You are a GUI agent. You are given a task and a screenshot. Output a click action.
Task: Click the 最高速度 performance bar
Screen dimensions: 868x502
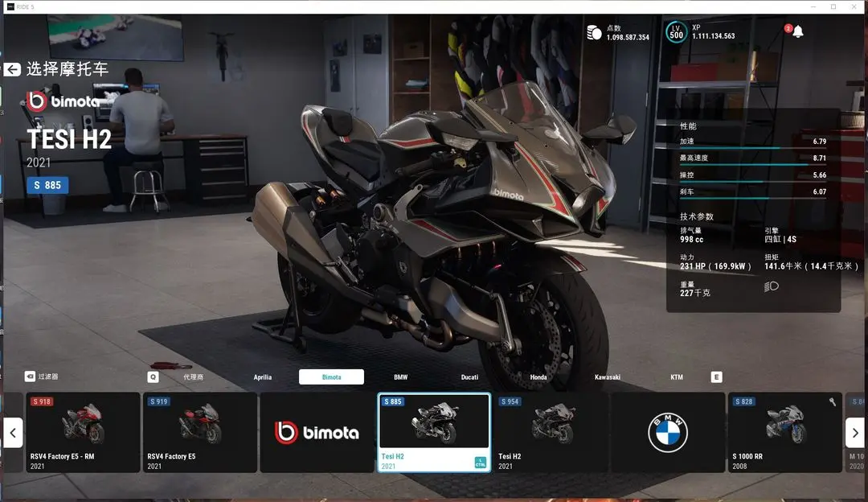753,165
